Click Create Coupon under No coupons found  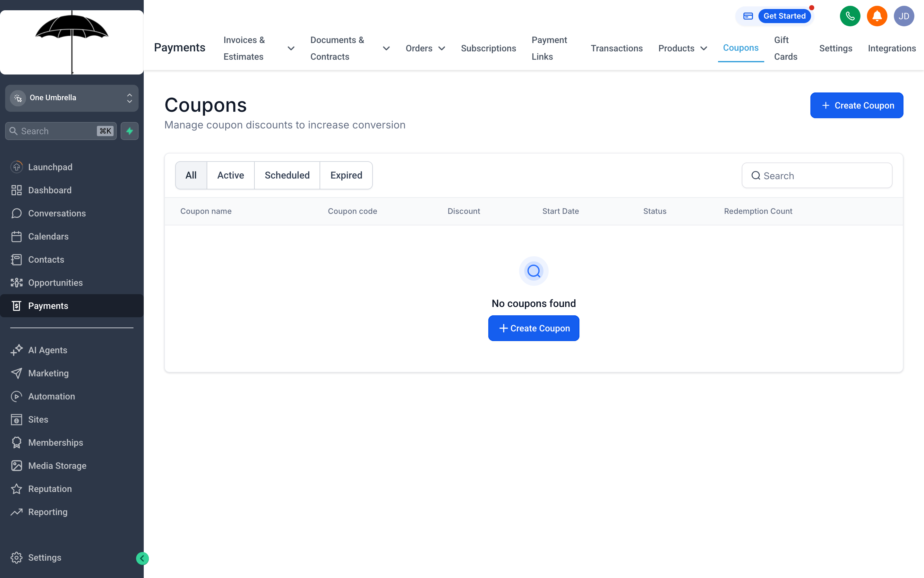point(534,328)
